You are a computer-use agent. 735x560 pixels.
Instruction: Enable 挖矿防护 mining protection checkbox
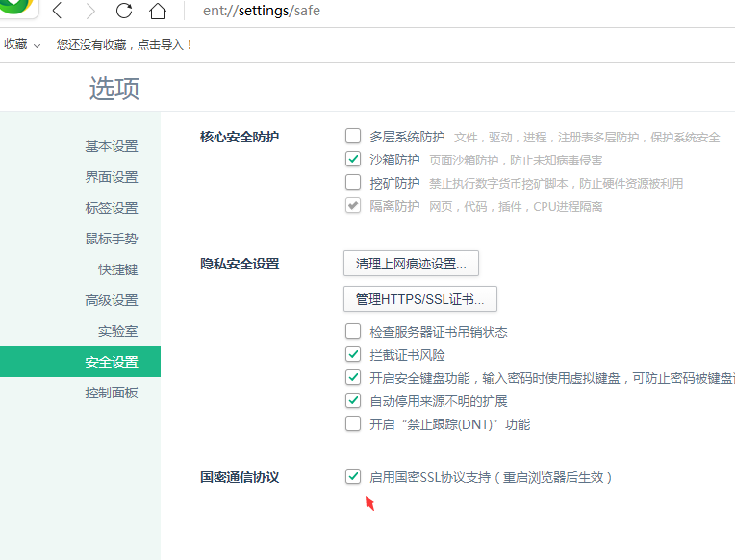(x=353, y=183)
